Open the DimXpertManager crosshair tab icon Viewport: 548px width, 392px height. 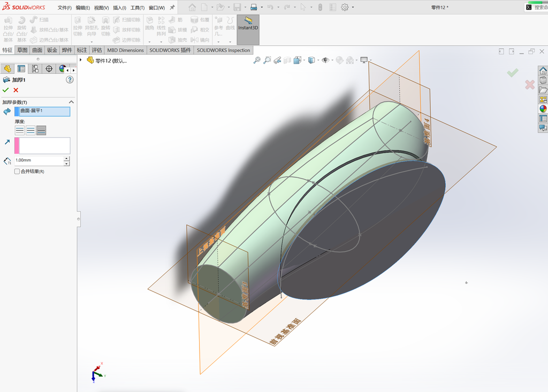coord(49,69)
